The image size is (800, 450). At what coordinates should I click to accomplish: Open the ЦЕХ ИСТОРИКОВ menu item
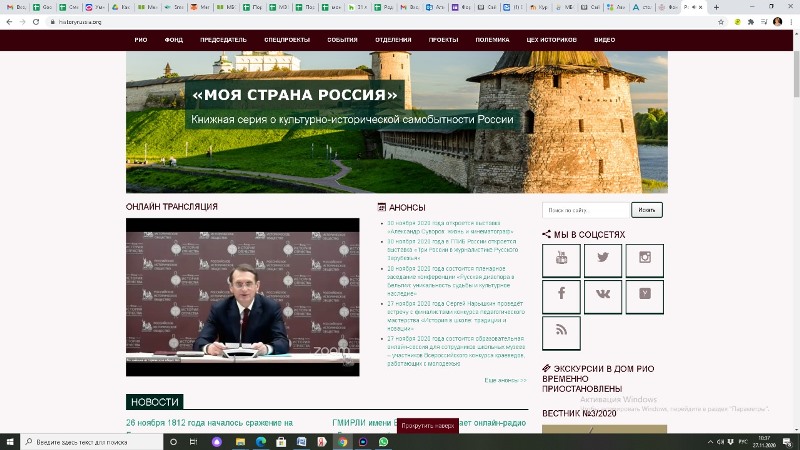(x=550, y=40)
